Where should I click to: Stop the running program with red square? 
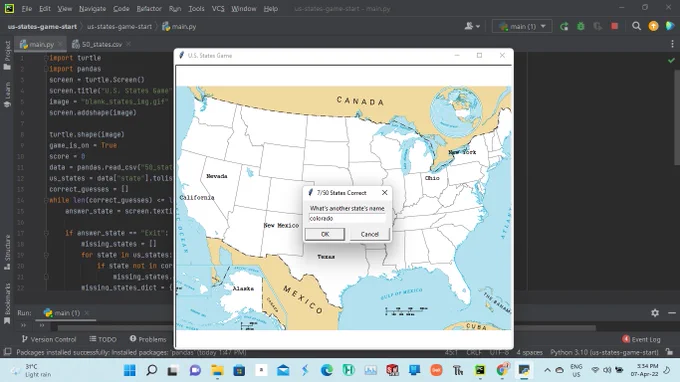tap(615, 26)
